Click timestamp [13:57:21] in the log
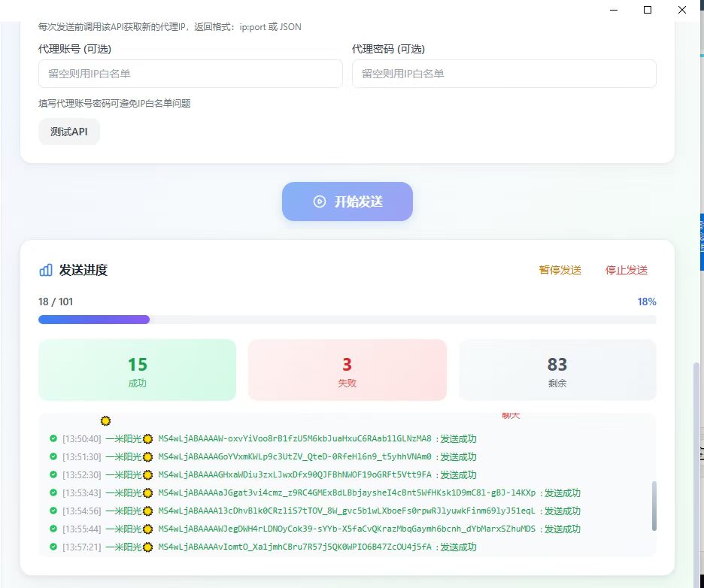The height and width of the screenshot is (588, 704). pyautogui.click(x=82, y=547)
